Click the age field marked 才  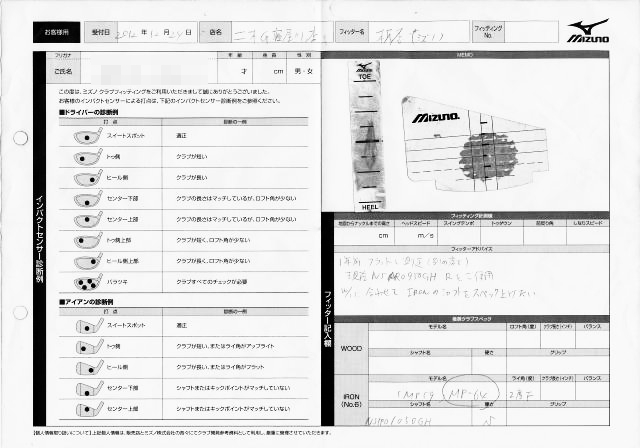coord(235,71)
